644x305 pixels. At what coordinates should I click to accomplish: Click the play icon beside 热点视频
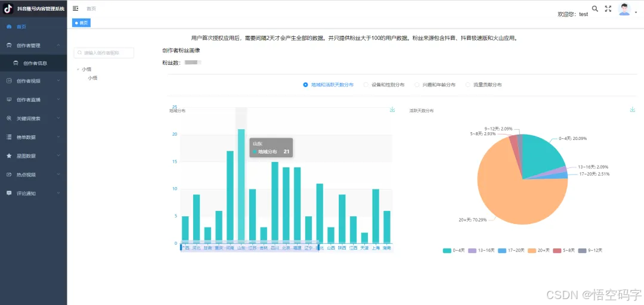coord(9,175)
